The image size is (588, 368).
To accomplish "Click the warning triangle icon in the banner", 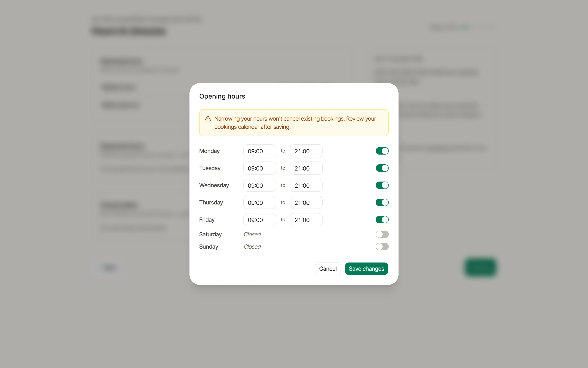I will (x=208, y=119).
